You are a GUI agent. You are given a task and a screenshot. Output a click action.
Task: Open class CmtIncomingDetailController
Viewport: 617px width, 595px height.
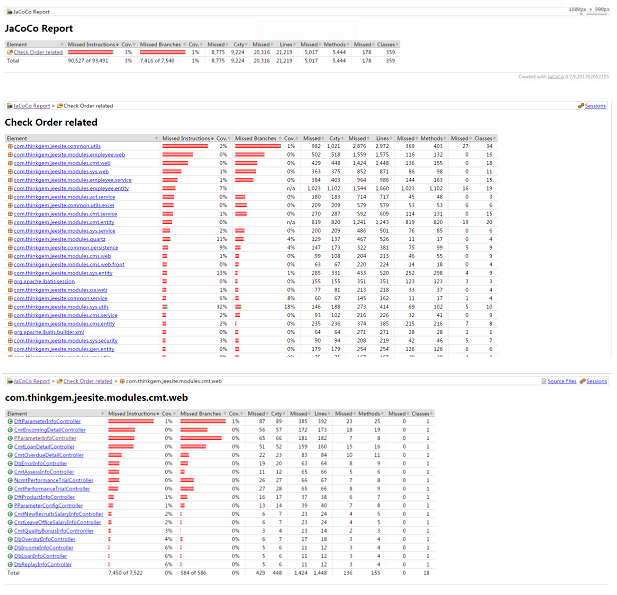click(50, 430)
